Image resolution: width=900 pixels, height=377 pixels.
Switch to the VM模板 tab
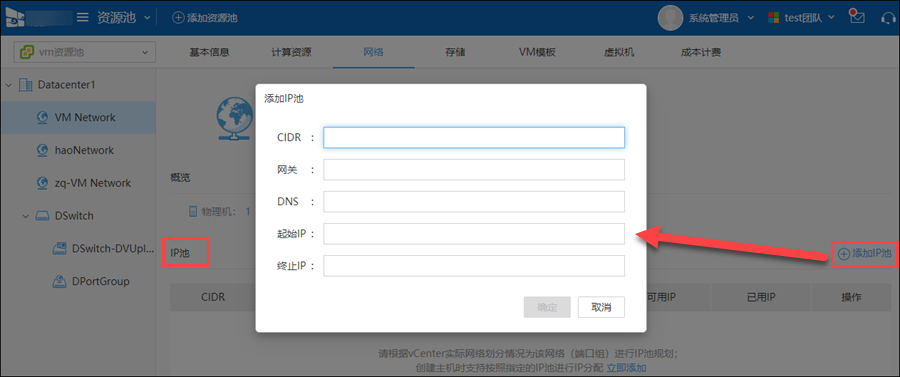pyautogui.click(x=537, y=52)
